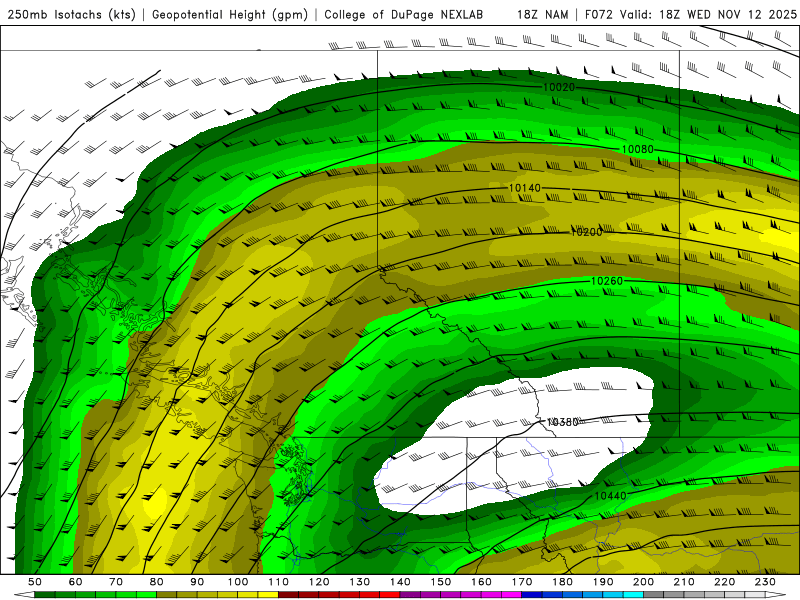
Task: Click the 10200 height contour label
Action: click(586, 232)
